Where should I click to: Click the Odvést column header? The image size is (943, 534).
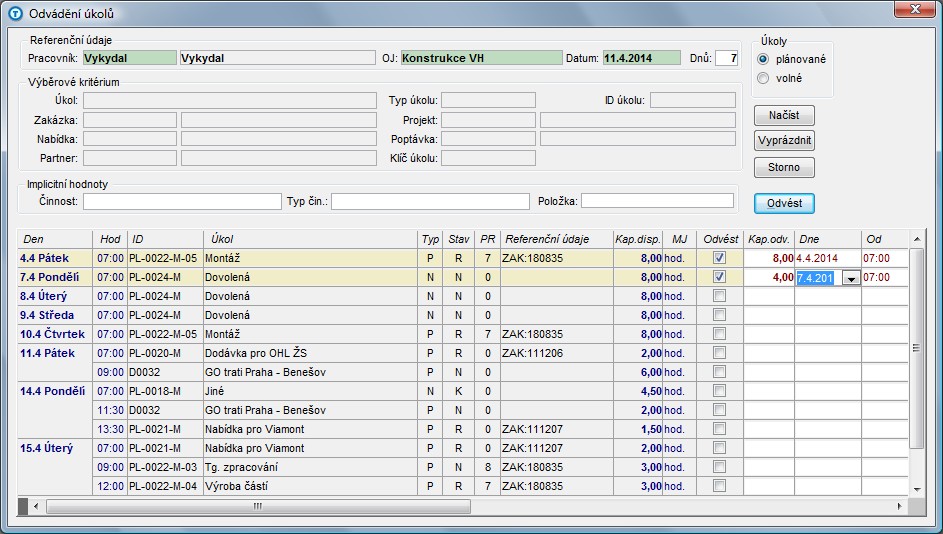point(720,239)
